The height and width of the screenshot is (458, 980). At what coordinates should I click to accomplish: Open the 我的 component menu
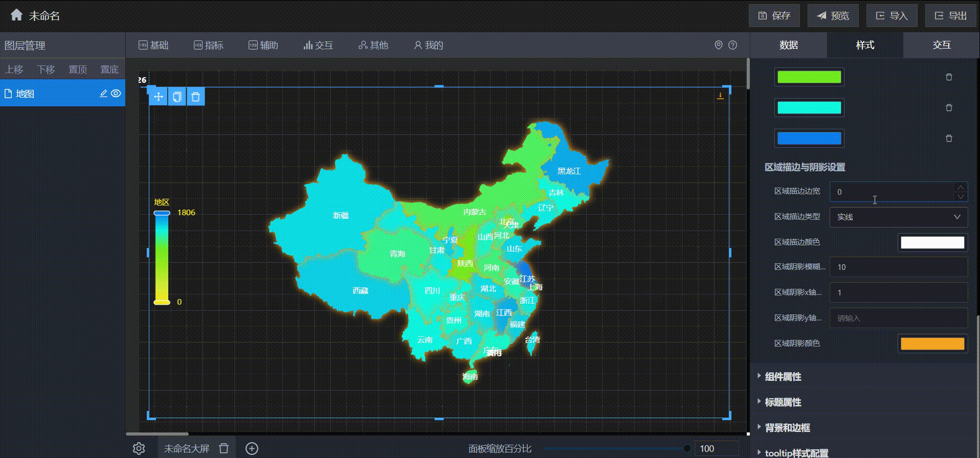(x=428, y=45)
